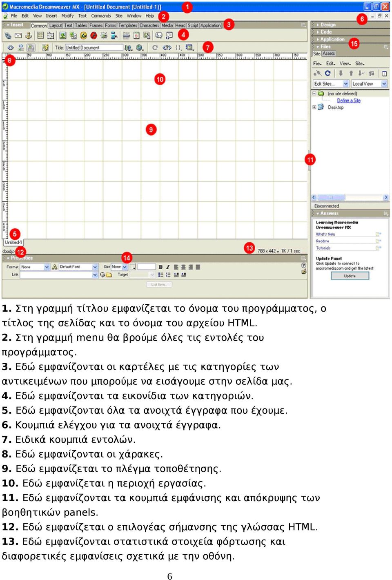Open the File Management icon

click(128, 48)
